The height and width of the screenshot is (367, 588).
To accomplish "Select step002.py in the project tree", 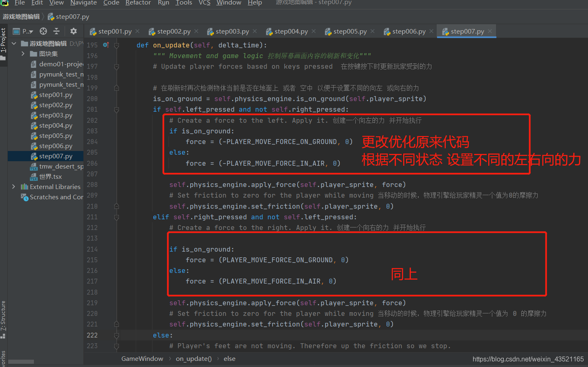I will point(56,105).
